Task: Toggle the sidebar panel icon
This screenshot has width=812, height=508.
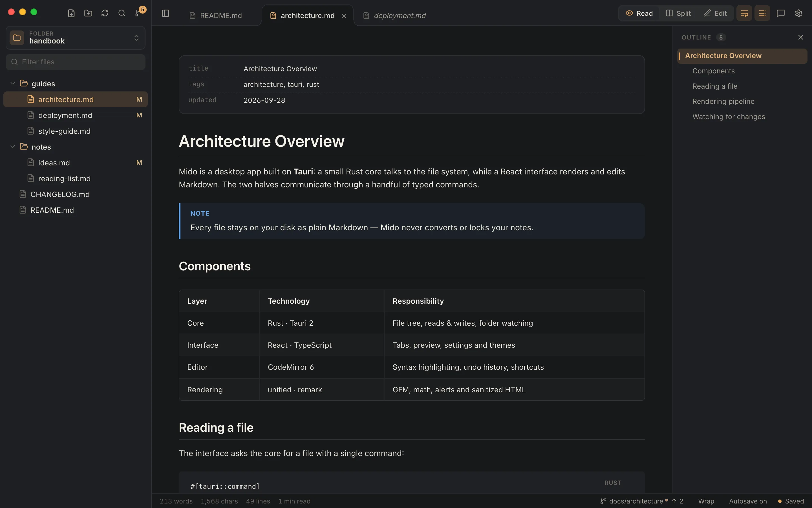Action: point(166,13)
